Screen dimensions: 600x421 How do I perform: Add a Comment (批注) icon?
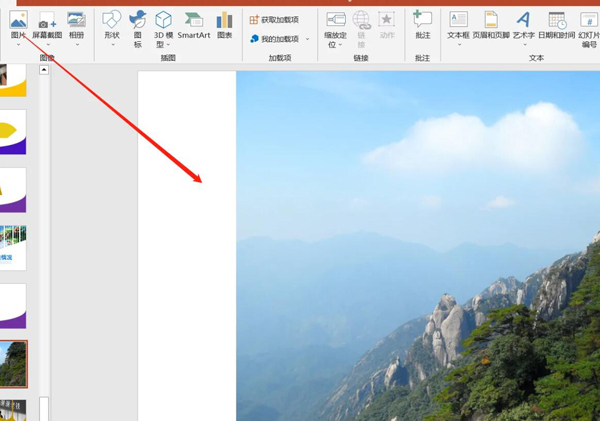(422, 19)
